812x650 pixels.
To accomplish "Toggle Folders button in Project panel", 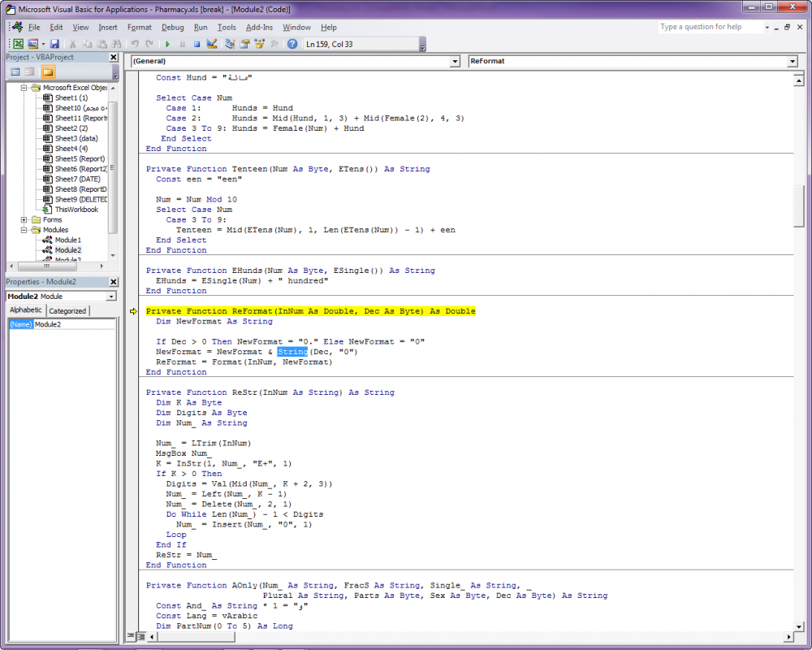I will (48, 71).
